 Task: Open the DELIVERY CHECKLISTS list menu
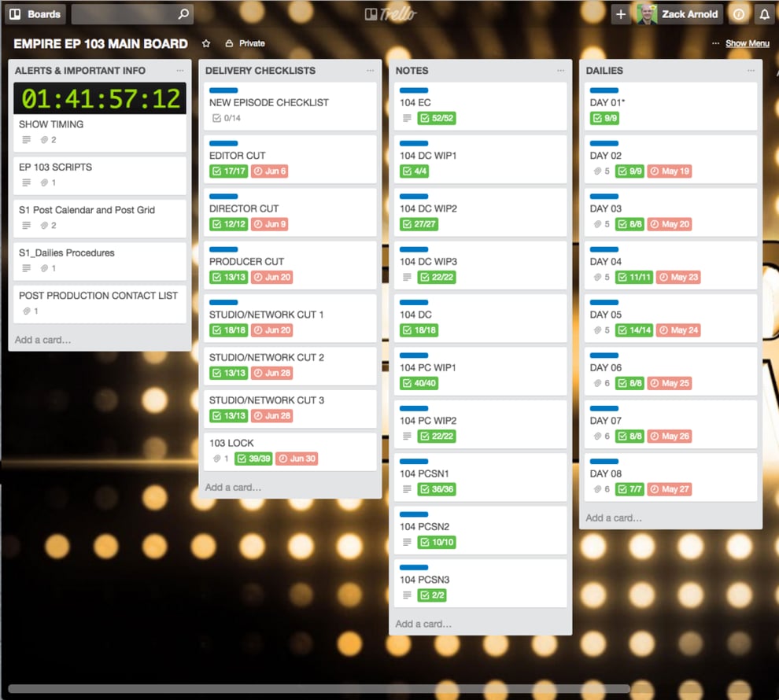[x=370, y=71]
